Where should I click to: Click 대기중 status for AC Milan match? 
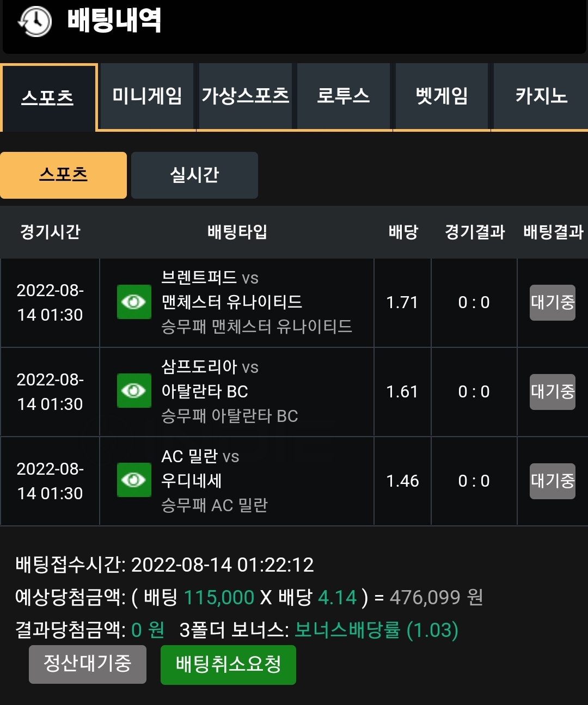pos(553,481)
